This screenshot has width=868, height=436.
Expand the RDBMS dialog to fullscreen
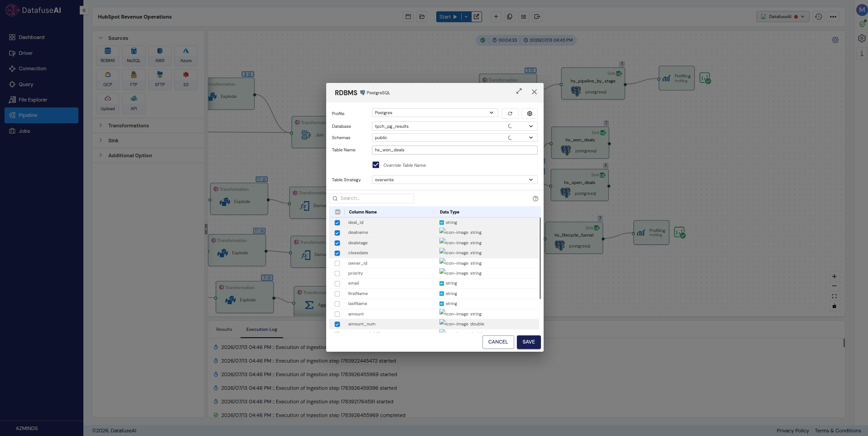[x=519, y=92]
